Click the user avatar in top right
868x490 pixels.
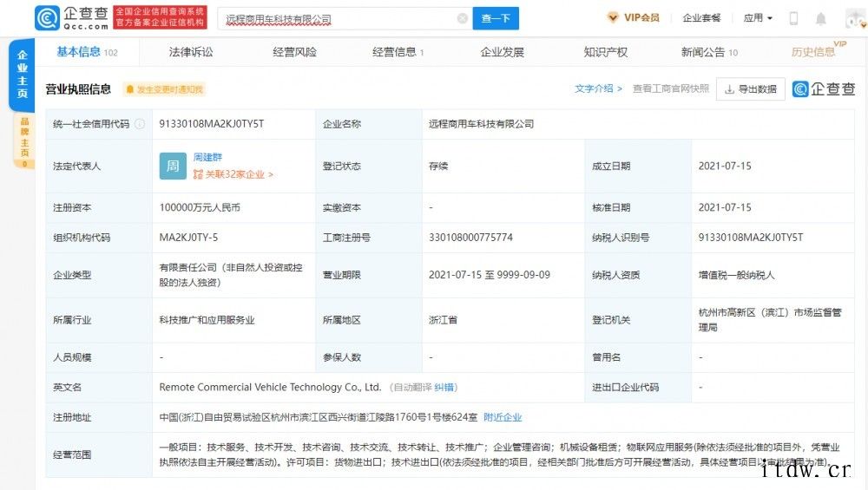coord(853,18)
